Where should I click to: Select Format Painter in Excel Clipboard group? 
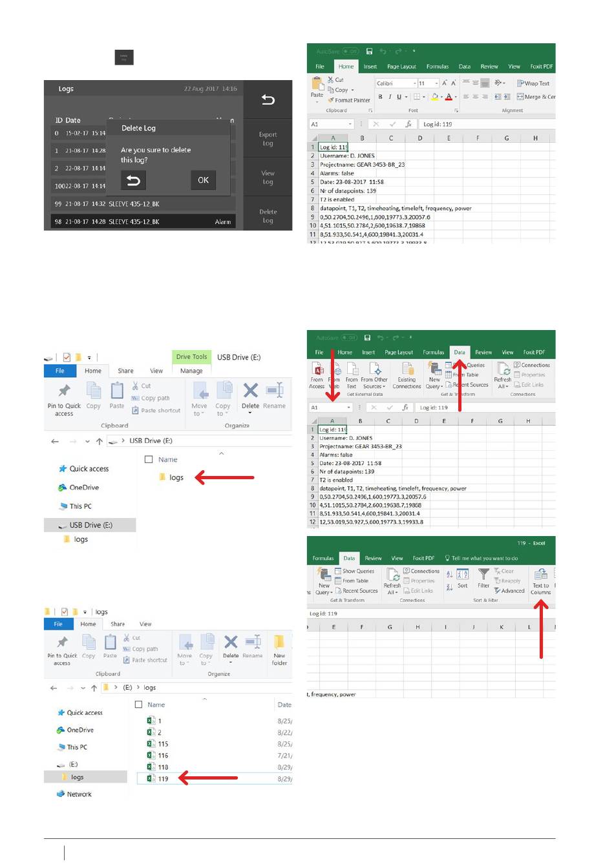pyautogui.click(x=349, y=100)
